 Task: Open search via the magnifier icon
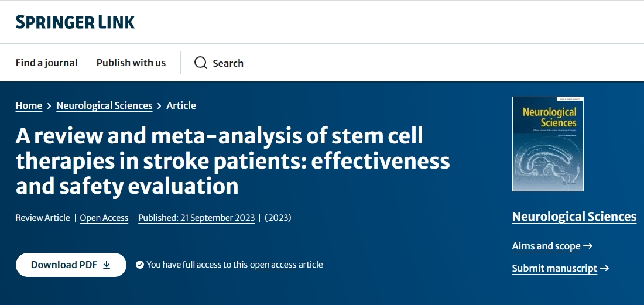(x=201, y=63)
